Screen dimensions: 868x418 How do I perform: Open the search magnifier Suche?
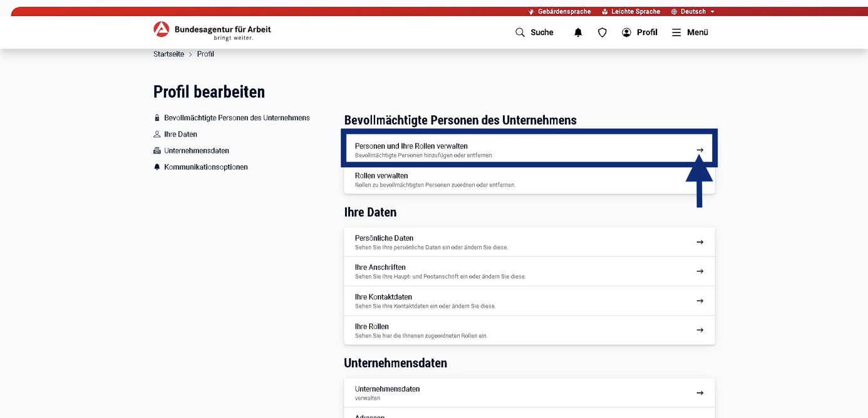coord(534,33)
